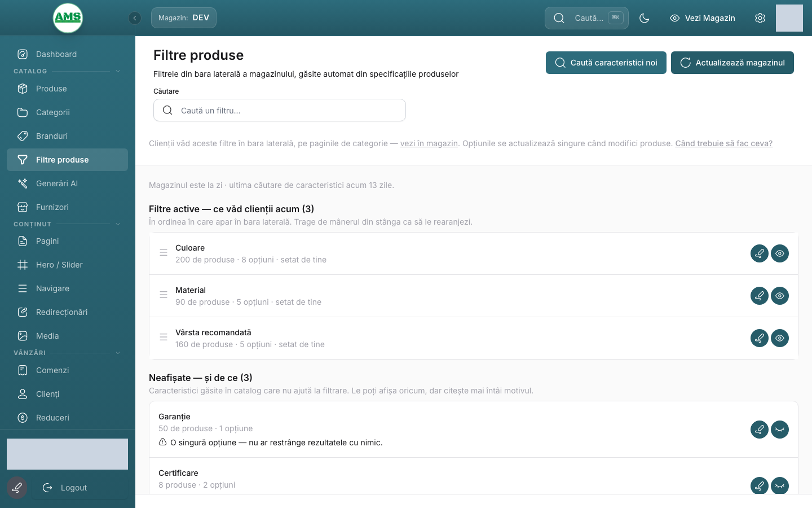Click the AMS logo

click(x=68, y=18)
